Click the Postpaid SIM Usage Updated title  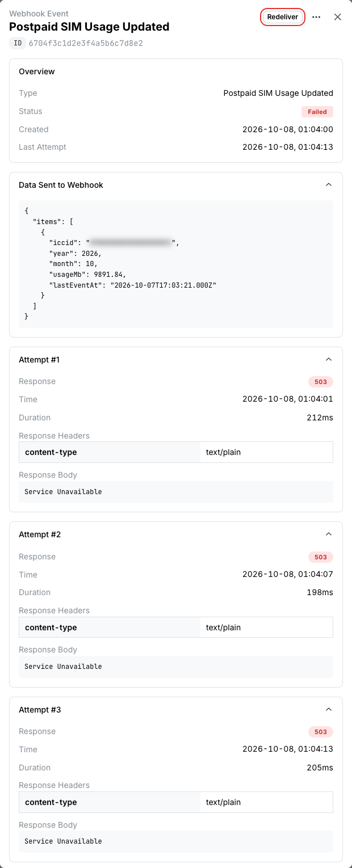coord(89,27)
